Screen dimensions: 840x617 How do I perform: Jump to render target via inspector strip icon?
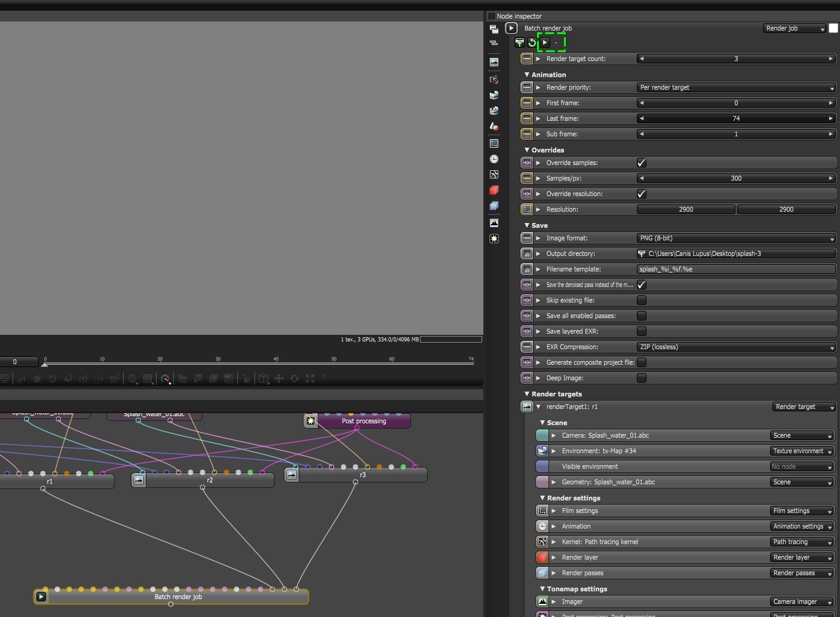tap(494, 62)
